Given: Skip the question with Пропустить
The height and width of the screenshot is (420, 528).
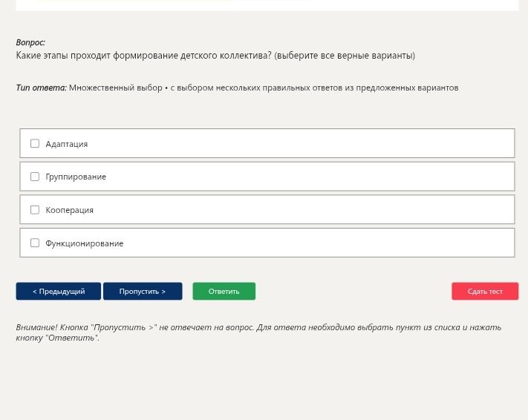Looking at the screenshot, I should 143,291.
